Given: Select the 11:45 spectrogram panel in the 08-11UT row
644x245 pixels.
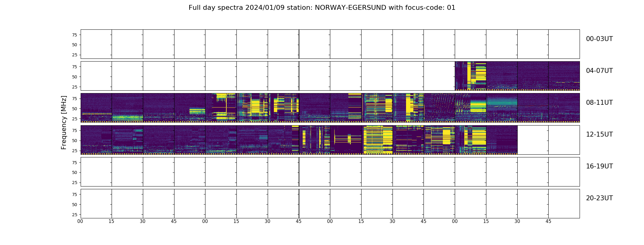Looking at the screenshot, I should pyautogui.click(x=564, y=108).
